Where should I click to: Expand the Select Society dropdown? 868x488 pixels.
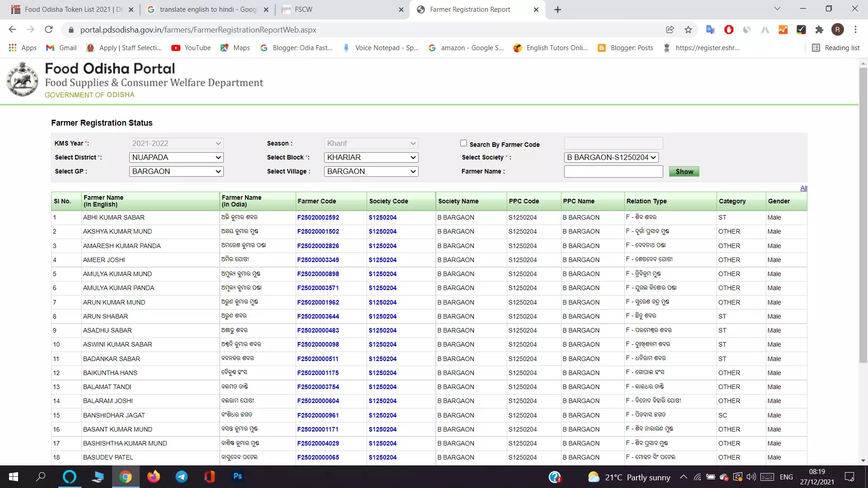click(611, 157)
